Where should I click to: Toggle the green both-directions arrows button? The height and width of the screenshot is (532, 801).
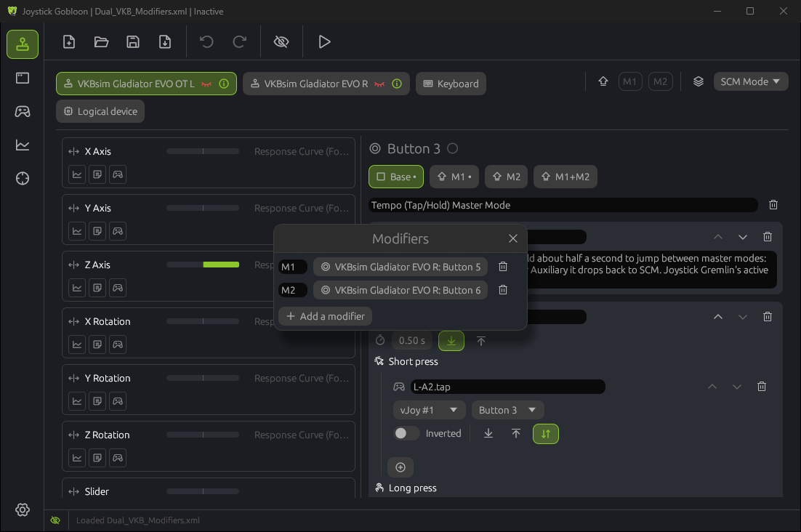pyautogui.click(x=546, y=433)
